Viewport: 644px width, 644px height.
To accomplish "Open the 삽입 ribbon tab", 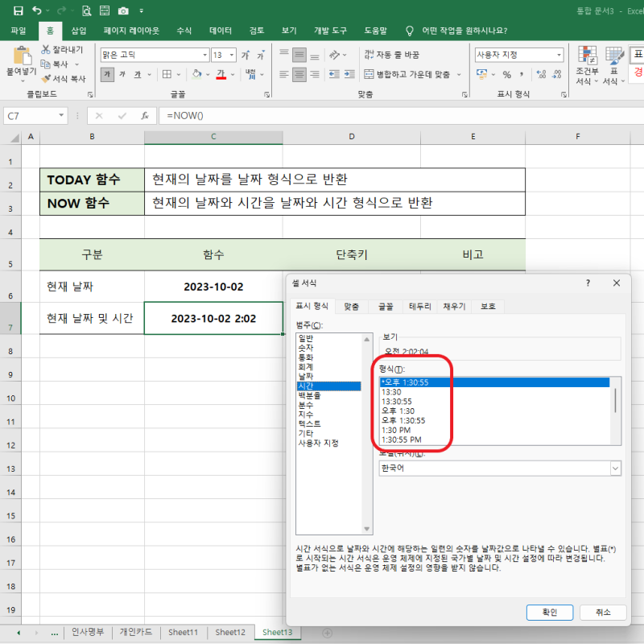I will [79, 31].
